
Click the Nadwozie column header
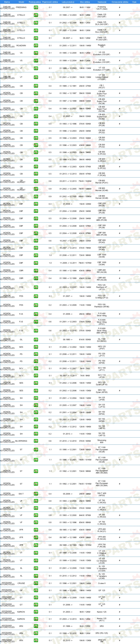click(x=102, y=2)
